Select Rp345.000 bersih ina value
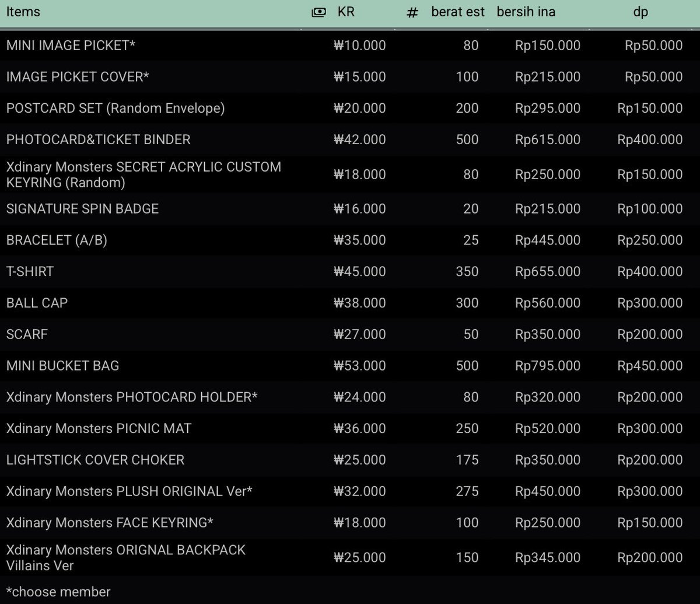The image size is (700, 604). pyautogui.click(x=548, y=558)
